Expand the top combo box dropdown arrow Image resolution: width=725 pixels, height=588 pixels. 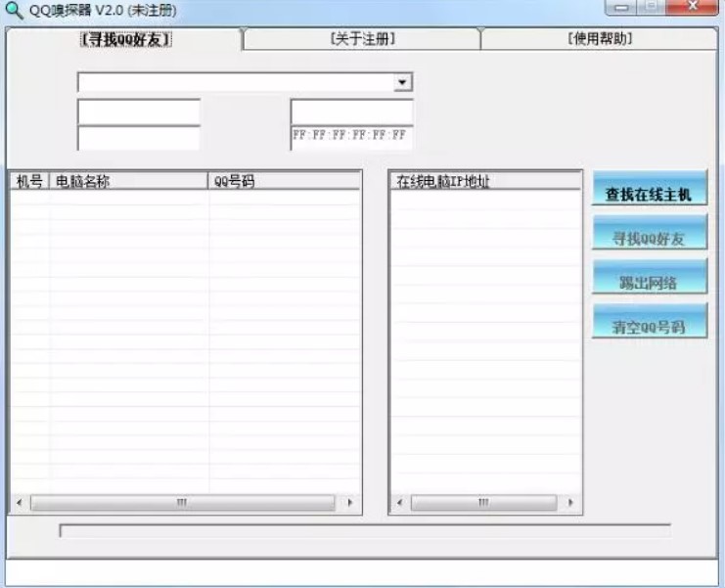(403, 82)
